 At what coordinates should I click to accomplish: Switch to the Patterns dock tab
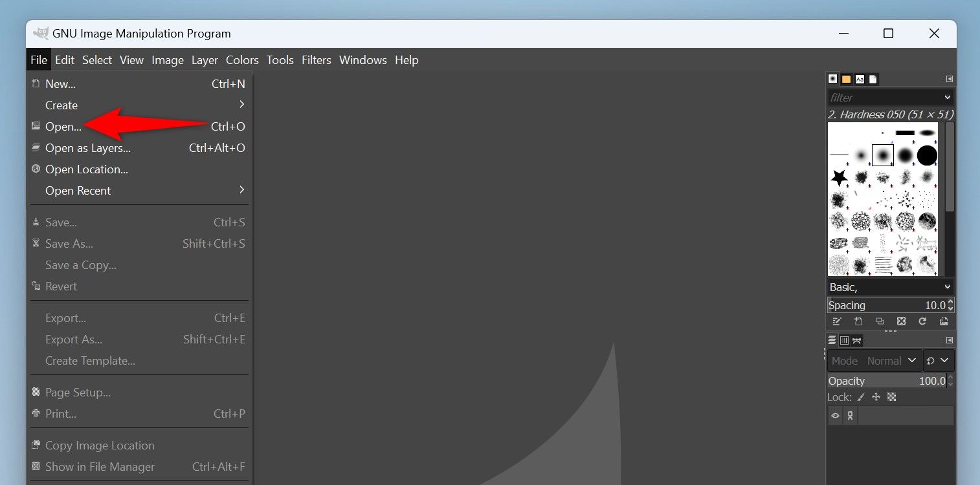(x=846, y=79)
